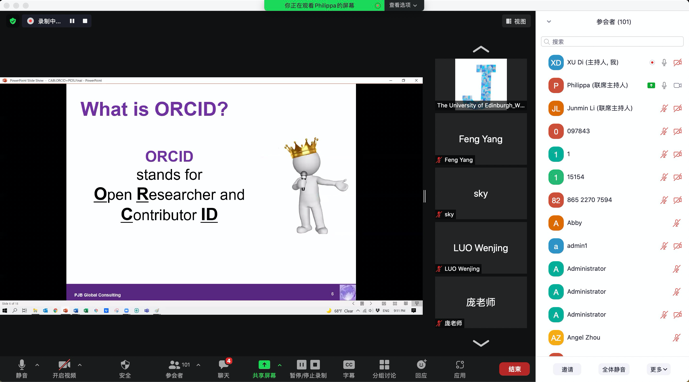Open Breakout Rooms grid icon
This screenshot has height=382, width=689.
click(384, 364)
